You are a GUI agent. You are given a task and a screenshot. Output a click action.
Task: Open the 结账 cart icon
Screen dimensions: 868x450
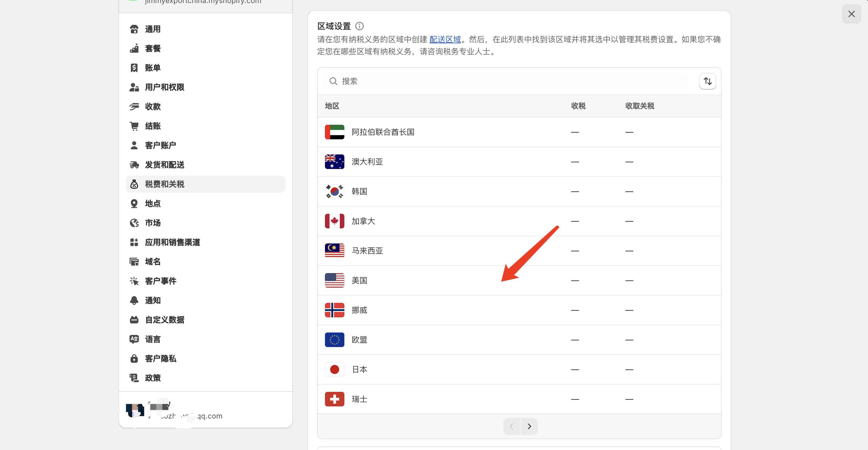coord(134,126)
